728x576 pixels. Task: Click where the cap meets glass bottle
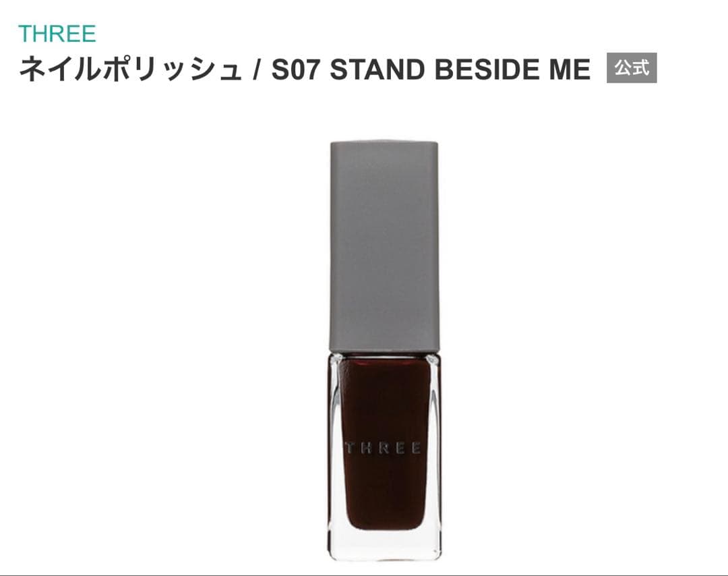click(x=384, y=353)
